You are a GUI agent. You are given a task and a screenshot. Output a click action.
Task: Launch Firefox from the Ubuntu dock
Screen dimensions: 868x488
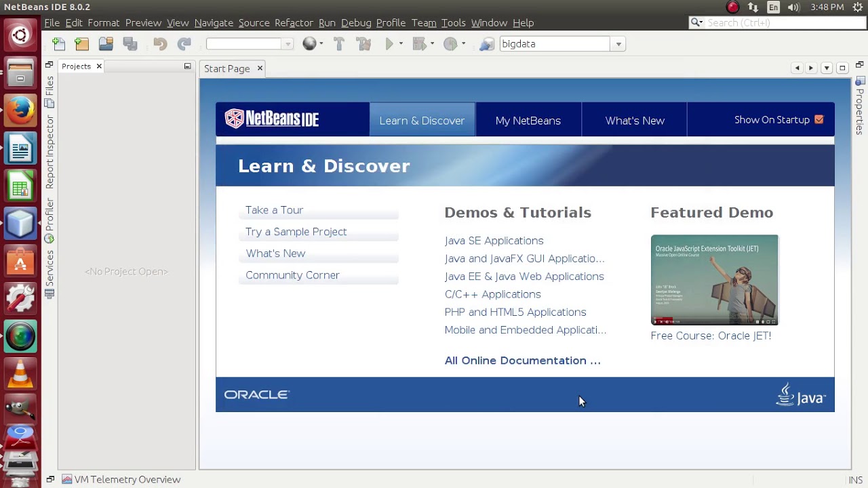[x=20, y=110]
